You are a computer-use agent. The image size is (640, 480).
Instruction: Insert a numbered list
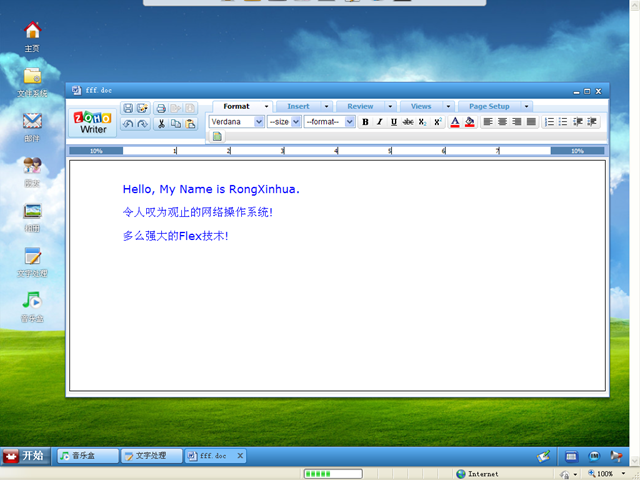(549, 122)
